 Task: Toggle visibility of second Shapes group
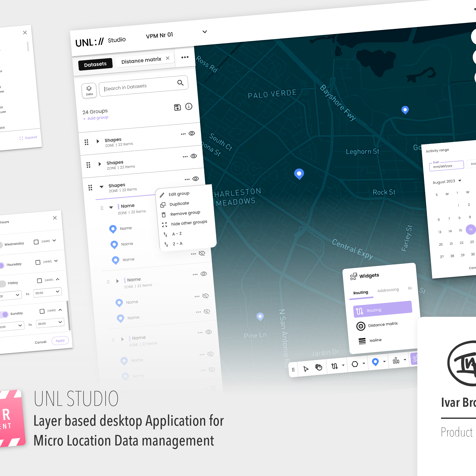[194, 156]
